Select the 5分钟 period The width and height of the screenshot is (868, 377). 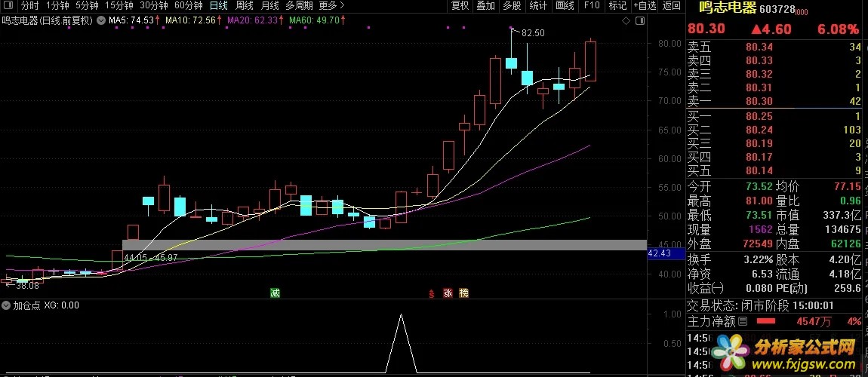87,6
